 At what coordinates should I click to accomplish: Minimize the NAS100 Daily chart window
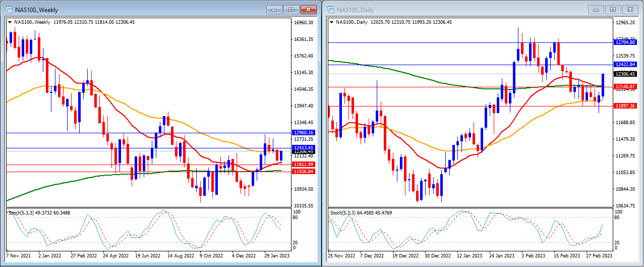(596, 10)
